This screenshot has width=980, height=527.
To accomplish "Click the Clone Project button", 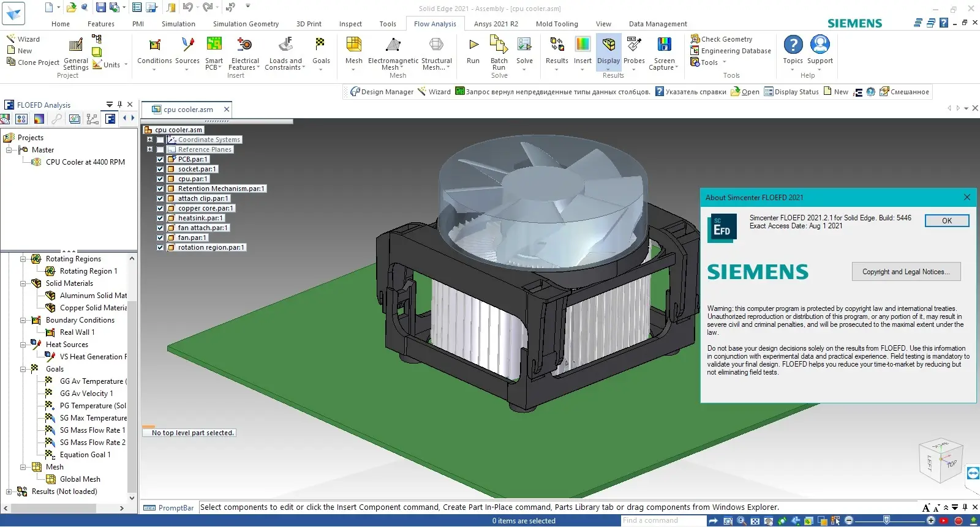I will click(33, 62).
